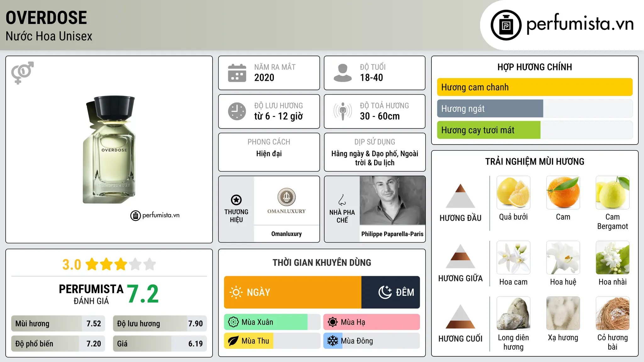This screenshot has width=644, height=362.
Task: Click the Hiện đại style value
Action: (x=269, y=154)
